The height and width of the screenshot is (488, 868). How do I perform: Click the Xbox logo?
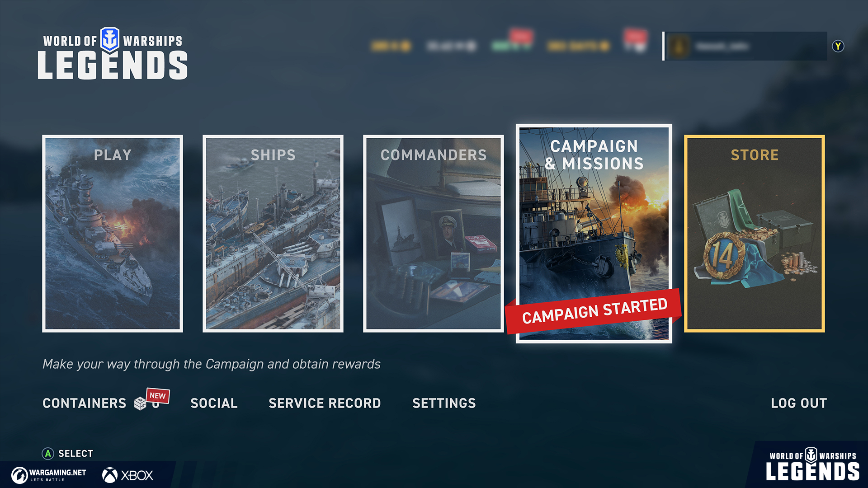128,475
